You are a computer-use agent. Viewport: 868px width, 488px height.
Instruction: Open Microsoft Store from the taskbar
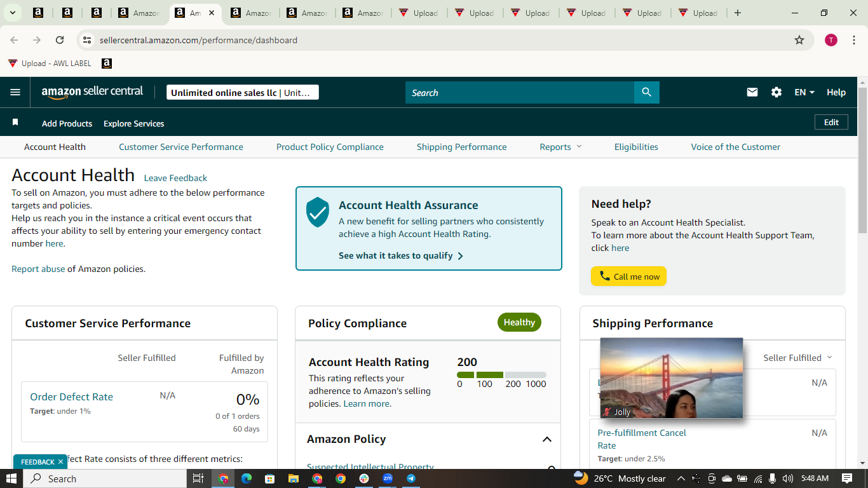coord(270,478)
